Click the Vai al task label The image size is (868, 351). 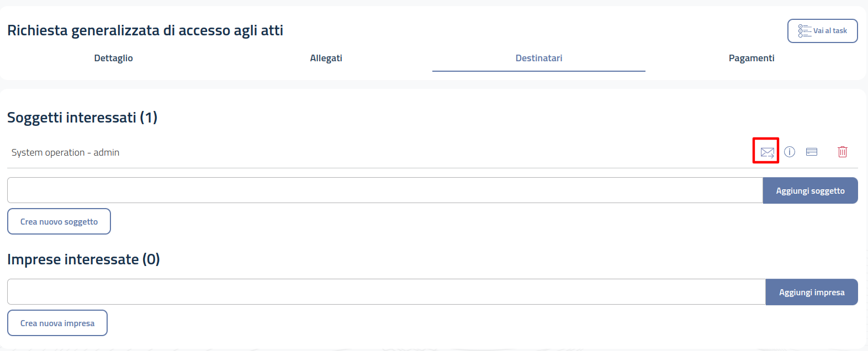click(x=830, y=31)
